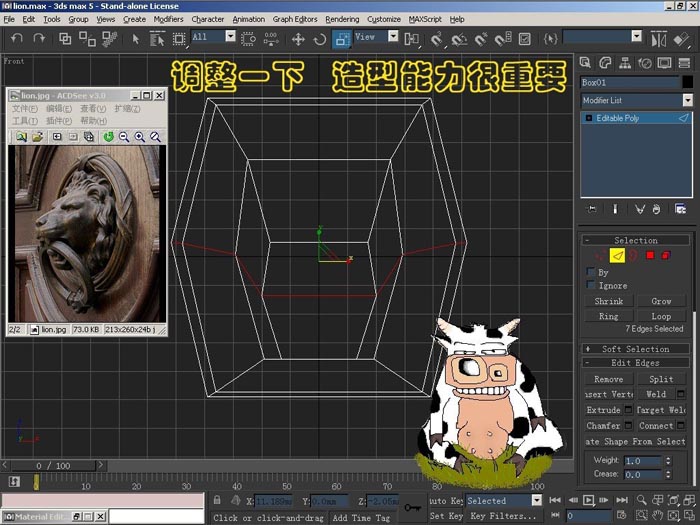The width and height of the screenshot is (700, 525).
Task: Open the Modify command panel tab
Action: click(605, 63)
